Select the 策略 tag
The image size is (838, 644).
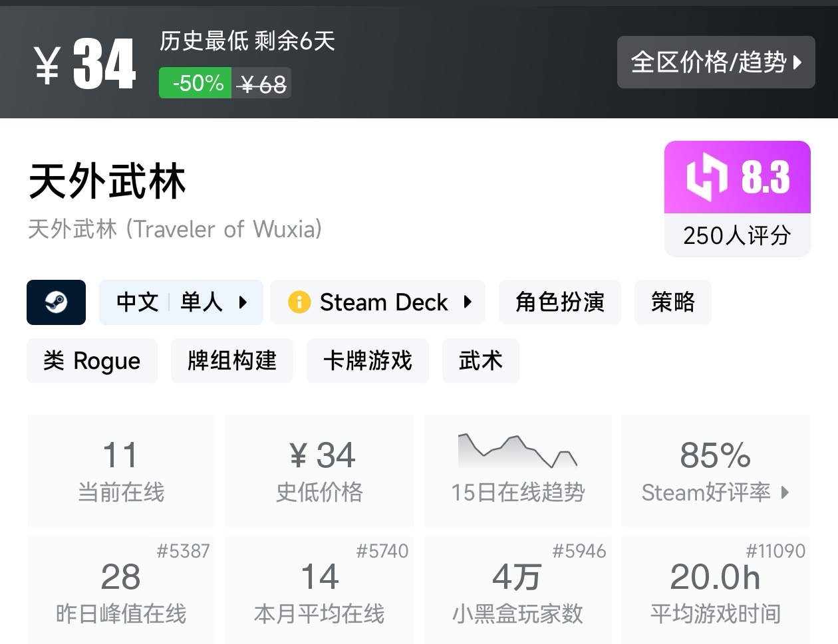click(x=672, y=302)
